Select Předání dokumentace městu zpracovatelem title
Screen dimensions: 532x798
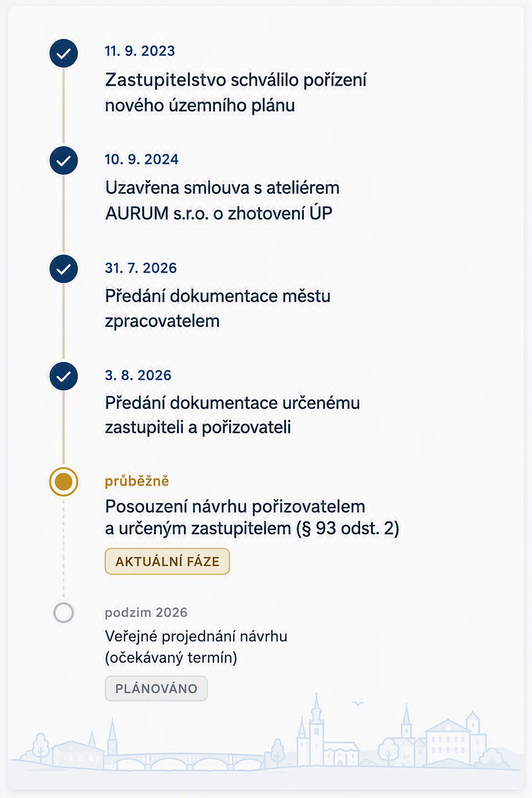218,308
